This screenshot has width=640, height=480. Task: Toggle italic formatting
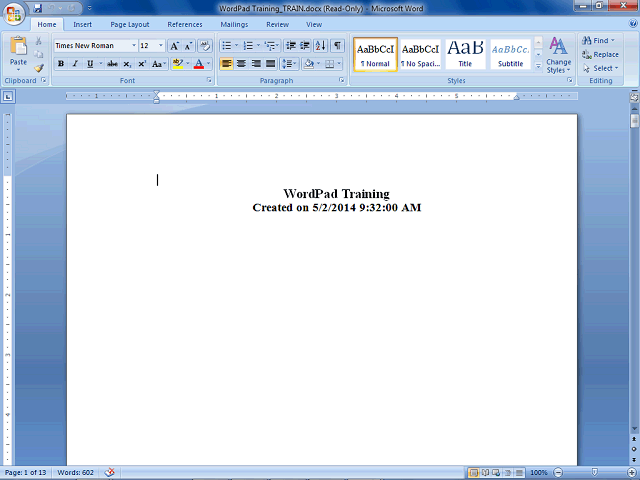click(x=76, y=64)
